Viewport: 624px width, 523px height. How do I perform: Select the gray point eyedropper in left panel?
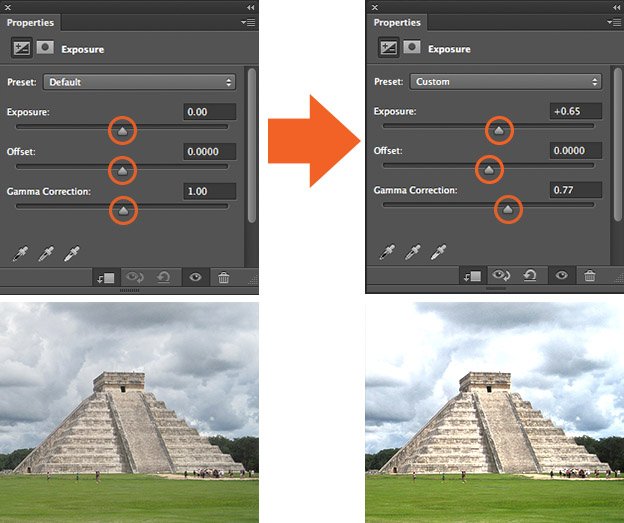pyautogui.click(x=46, y=254)
